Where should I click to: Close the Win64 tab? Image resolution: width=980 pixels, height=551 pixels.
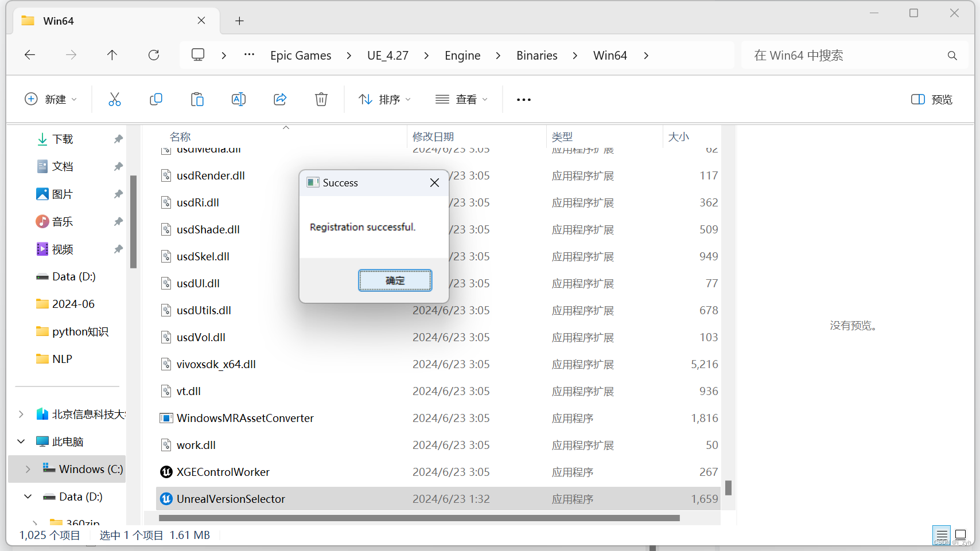[201, 21]
